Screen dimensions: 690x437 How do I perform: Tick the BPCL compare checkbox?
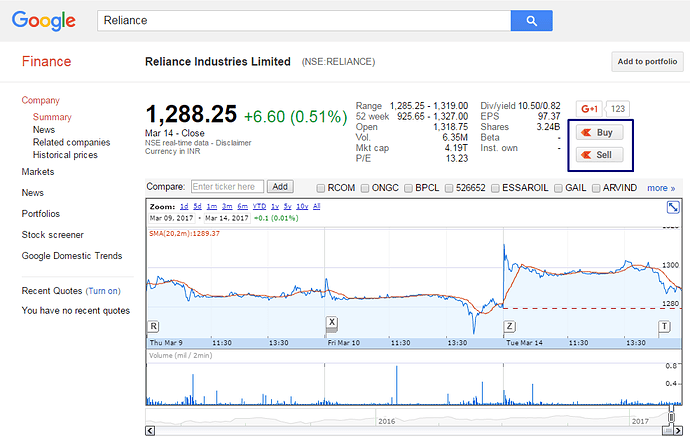coord(408,188)
